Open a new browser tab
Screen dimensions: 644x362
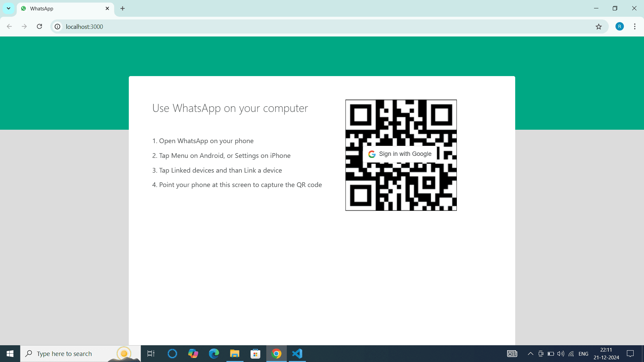[x=122, y=8]
